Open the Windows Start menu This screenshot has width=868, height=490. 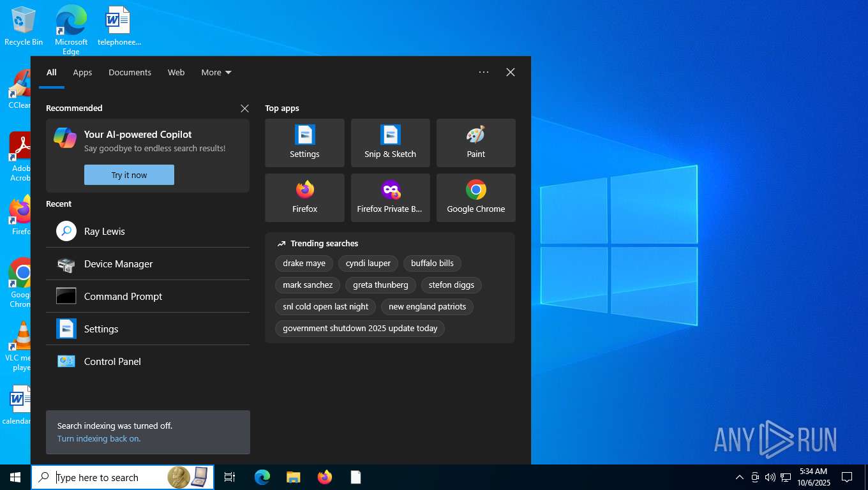click(x=15, y=477)
